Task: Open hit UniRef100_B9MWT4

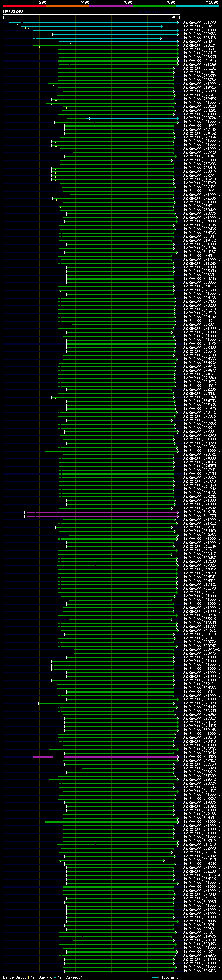Action: pyautogui.click(x=199, y=41)
